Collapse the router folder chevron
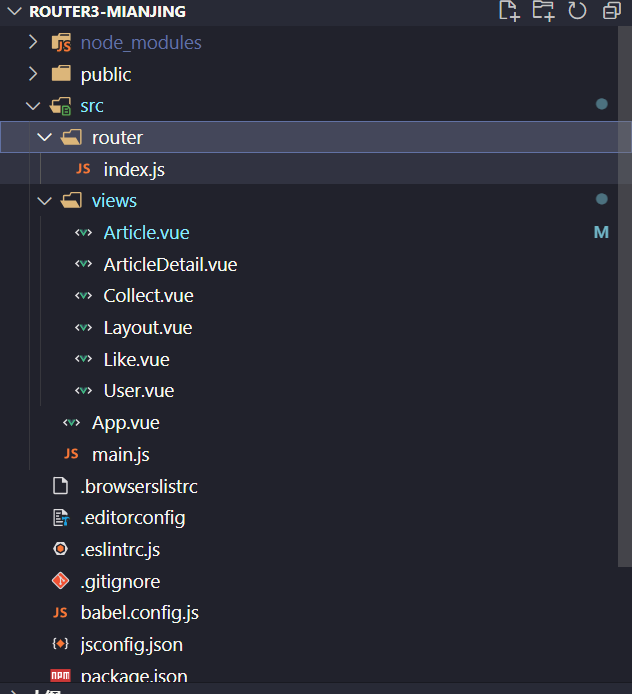The image size is (632, 694). (44, 138)
